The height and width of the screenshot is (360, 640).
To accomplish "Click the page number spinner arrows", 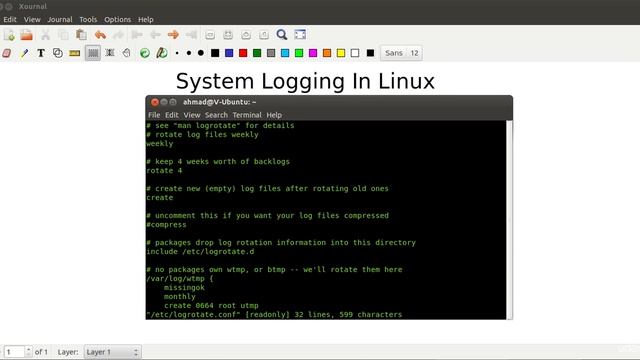I will 28,352.
